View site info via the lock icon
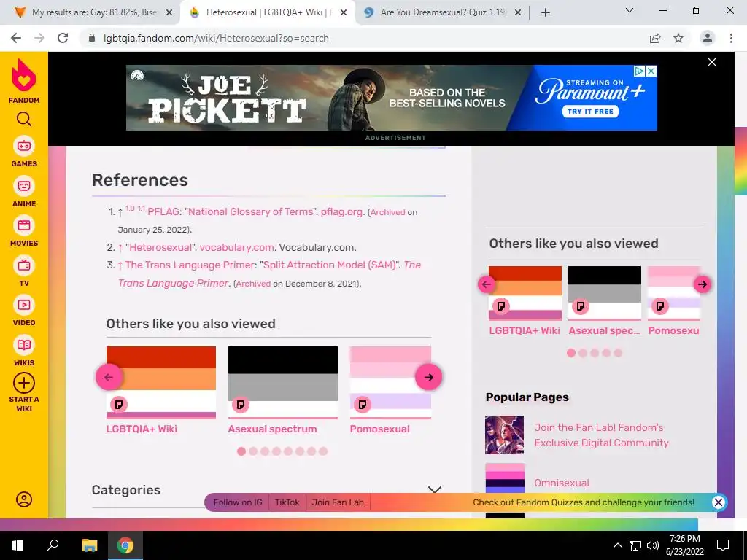The height and width of the screenshot is (560, 747). coord(92,38)
